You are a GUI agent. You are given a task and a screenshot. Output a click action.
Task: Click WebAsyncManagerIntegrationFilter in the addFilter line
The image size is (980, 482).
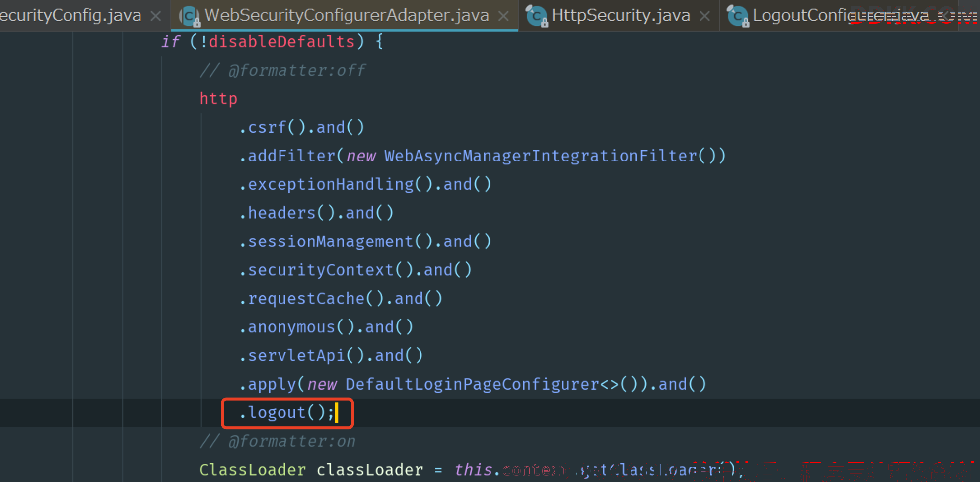(x=540, y=156)
